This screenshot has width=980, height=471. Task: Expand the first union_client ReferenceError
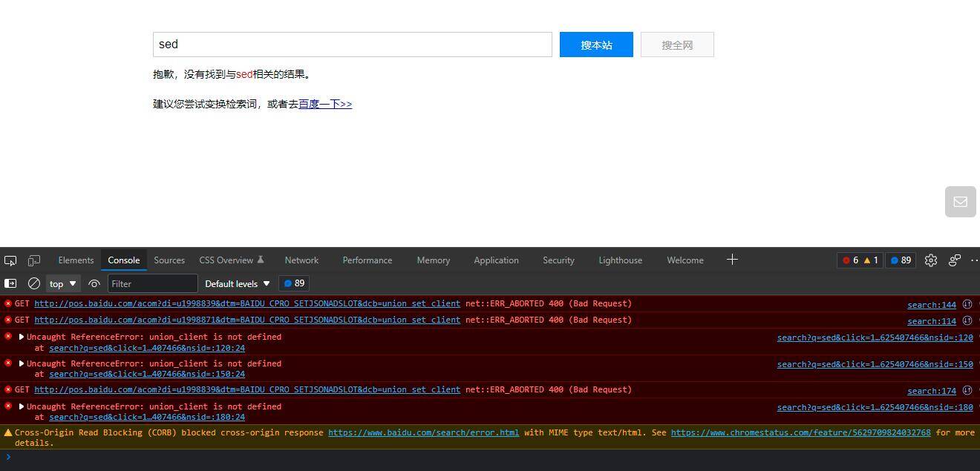[22, 337]
